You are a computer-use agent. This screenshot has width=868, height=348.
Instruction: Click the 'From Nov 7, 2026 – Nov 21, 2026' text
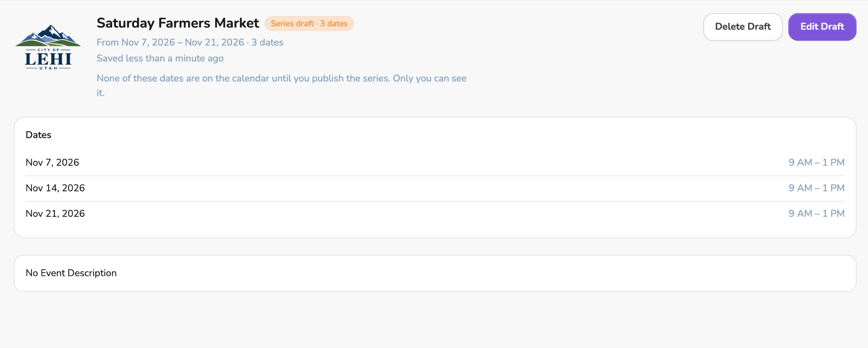(x=170, y=42)
